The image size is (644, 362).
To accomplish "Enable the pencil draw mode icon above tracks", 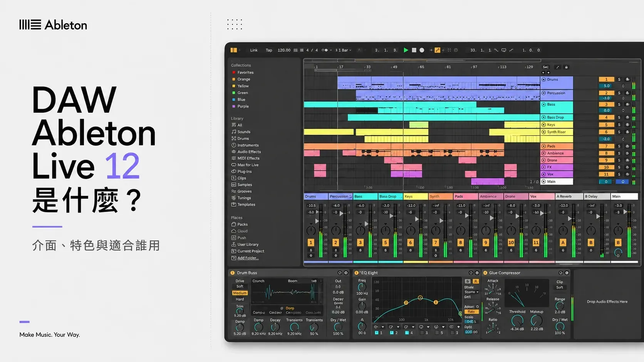I will pos(557,67).
